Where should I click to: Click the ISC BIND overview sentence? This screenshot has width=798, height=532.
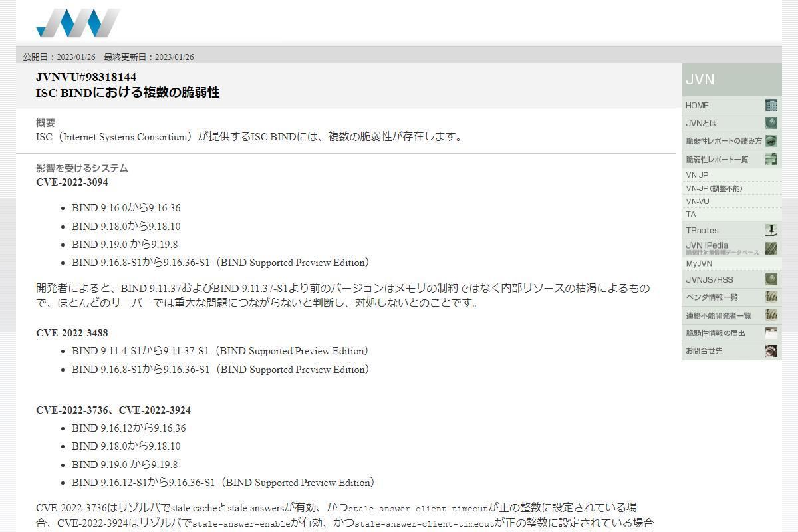(249, 137)
